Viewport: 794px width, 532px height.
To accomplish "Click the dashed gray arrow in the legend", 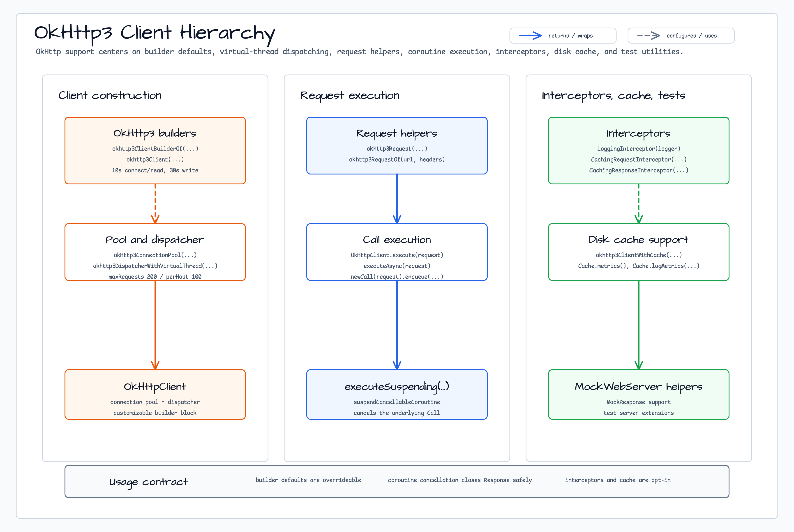I will pos(649,36).
